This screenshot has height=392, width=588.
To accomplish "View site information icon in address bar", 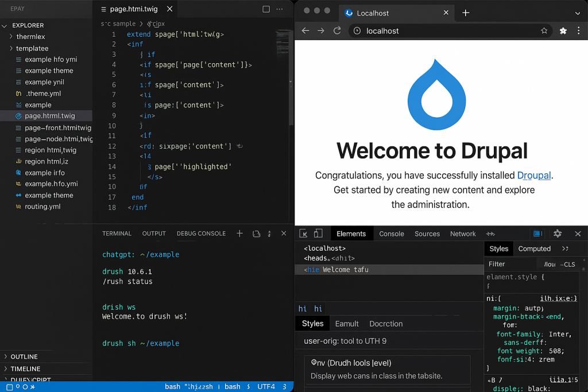I will click(357, 31).
